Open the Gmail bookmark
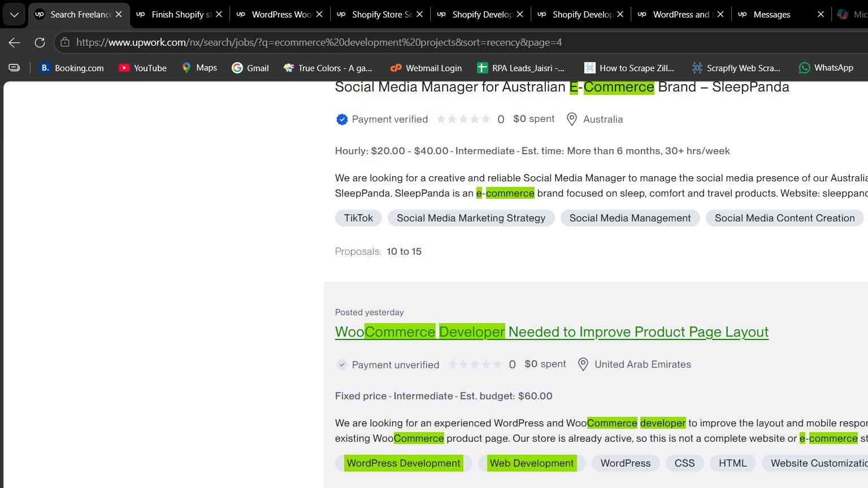 click(250, 68)
